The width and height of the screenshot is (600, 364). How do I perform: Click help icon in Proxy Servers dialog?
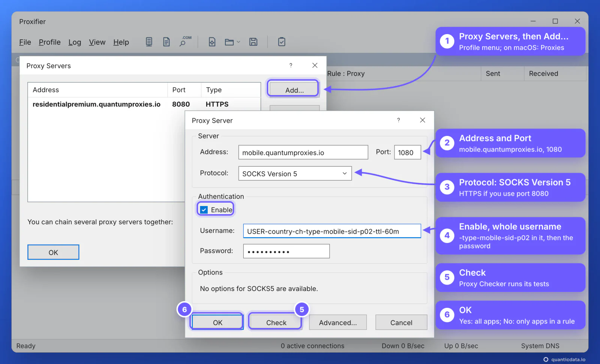click(x=291, y=66)
